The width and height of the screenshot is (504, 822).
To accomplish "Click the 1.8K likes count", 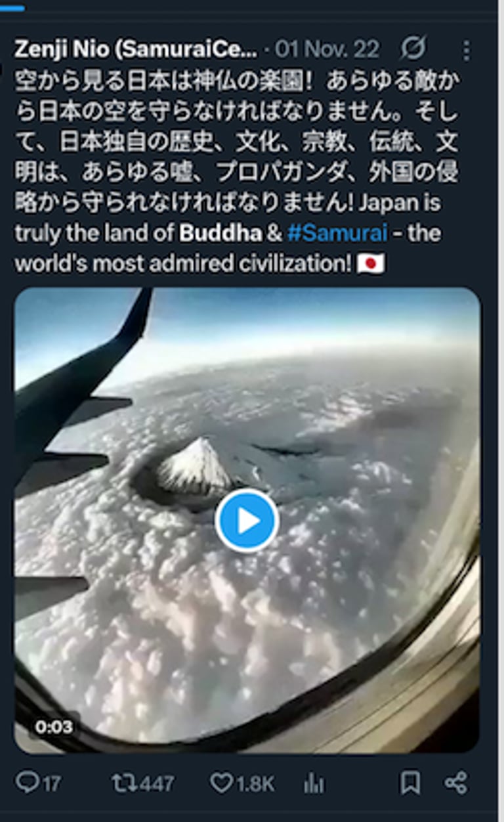I will (255, 783).
